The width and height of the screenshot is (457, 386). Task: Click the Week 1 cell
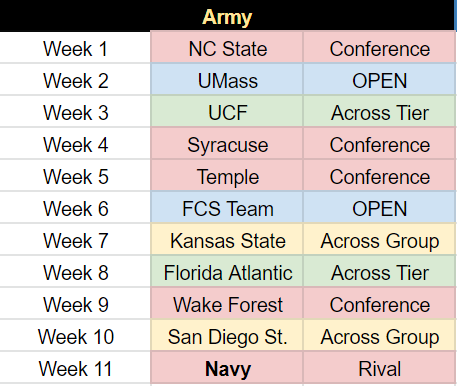75,47
